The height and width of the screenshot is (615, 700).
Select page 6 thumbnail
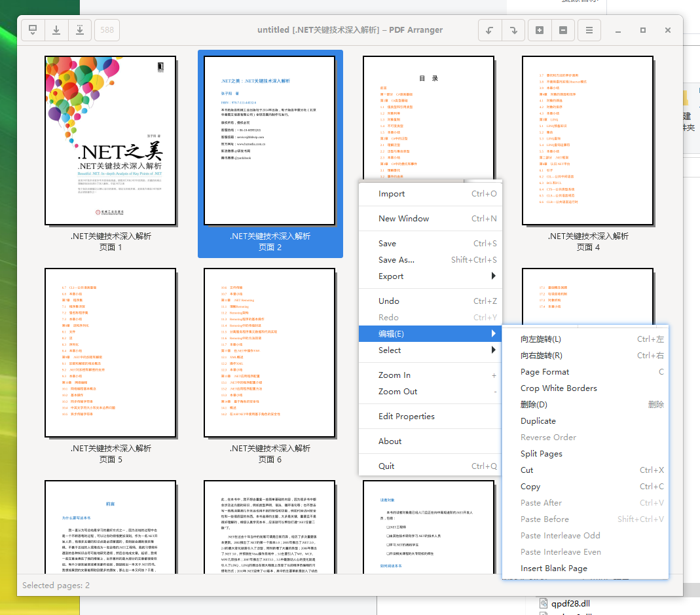270,353
